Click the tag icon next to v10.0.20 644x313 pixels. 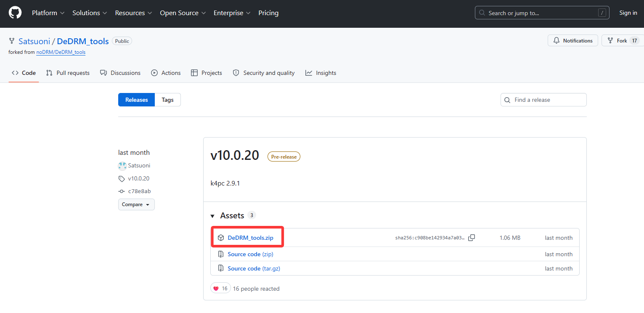click(x=122, y=179)
